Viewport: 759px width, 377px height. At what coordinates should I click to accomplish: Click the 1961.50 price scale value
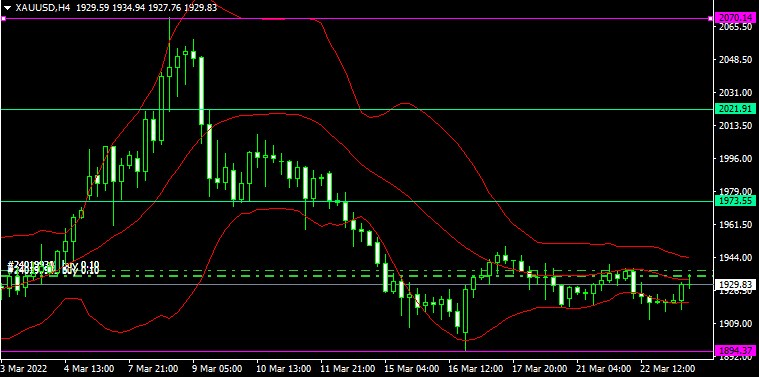[736, 225]
